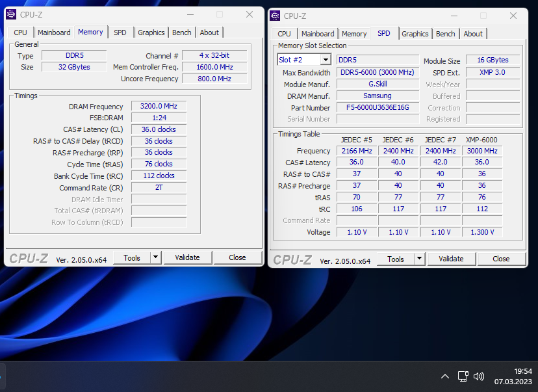The image size is (538, 392).
Task: Click XMP-6000 voltage 1.300 V cell
Action: point(482,232)
